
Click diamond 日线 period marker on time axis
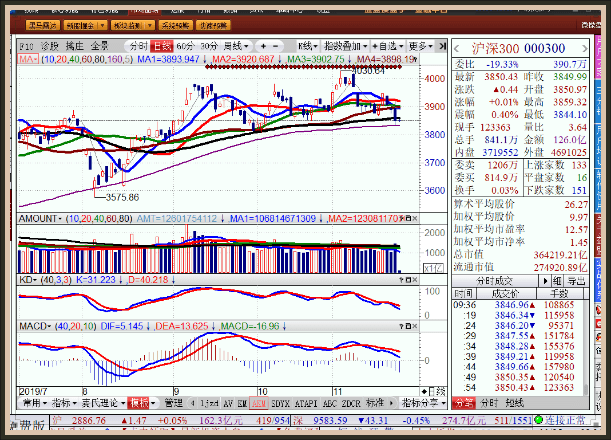(x=433, y=391)
